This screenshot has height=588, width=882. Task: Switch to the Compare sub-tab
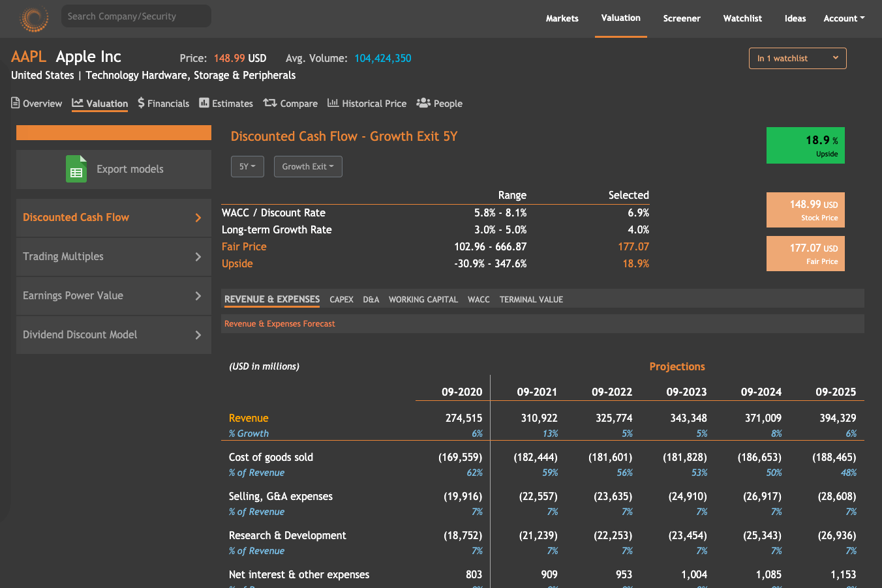(x=290, y=103)
